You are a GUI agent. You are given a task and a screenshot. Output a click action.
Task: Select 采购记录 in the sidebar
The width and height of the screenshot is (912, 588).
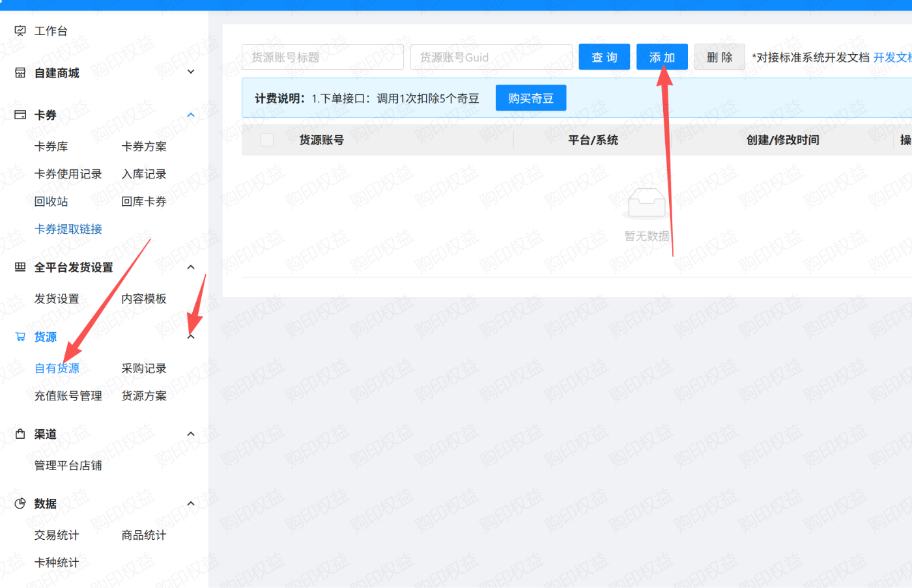coord(144,368)
